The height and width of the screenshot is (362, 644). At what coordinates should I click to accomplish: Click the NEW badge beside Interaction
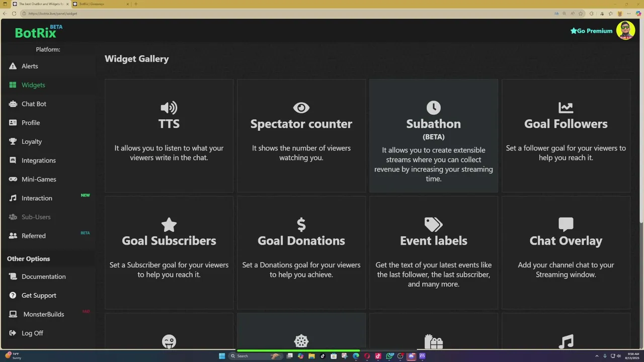[86, 195]
